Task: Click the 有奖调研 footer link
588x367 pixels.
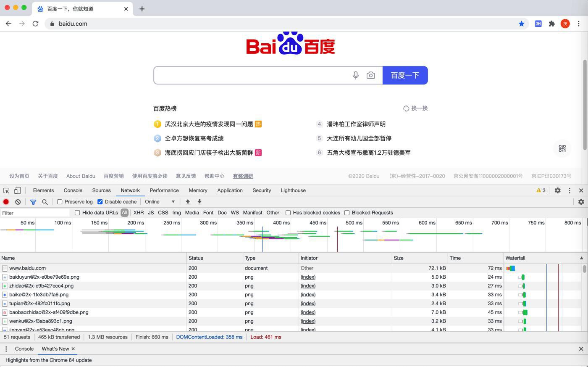Action: click(243, 176)
